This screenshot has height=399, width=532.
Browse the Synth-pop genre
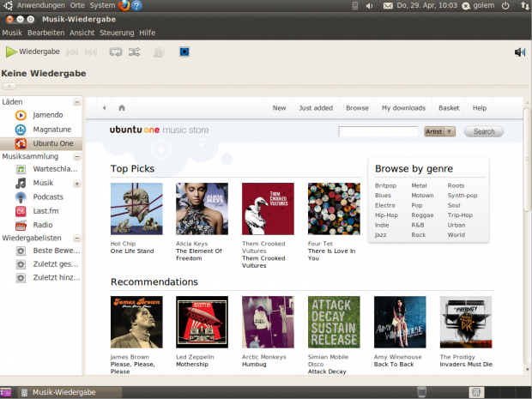click(462, 196)
